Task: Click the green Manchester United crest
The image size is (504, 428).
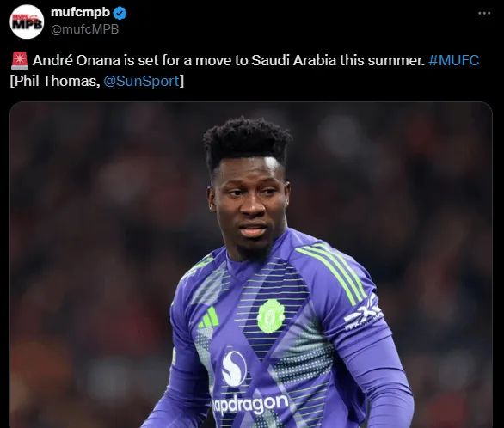Action: pos(271,316)
